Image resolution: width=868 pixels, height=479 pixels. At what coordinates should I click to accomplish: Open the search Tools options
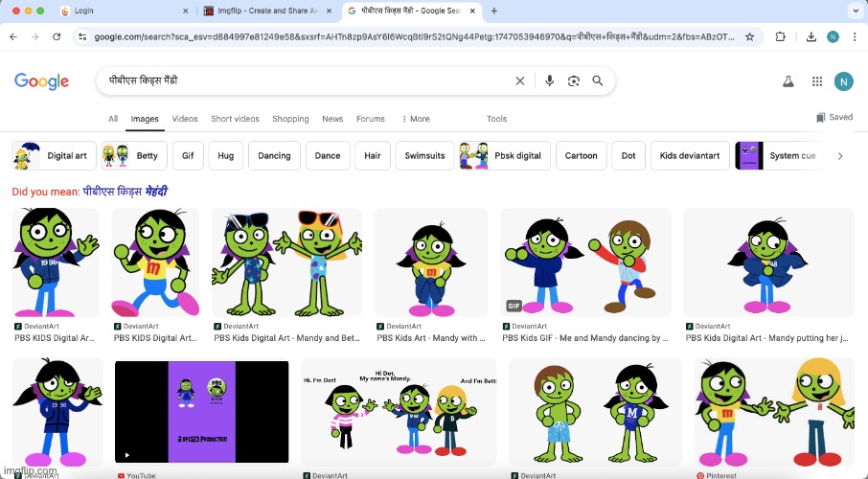496,119
